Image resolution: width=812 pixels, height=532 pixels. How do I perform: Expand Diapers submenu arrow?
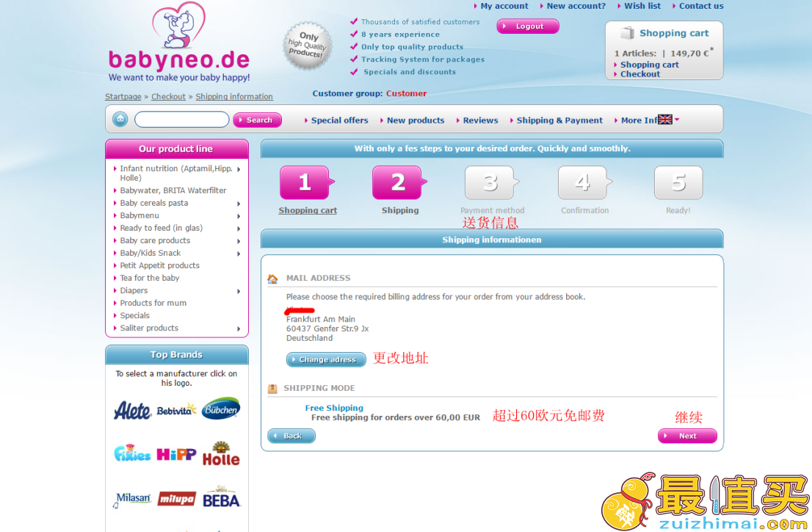pos(239,291)
